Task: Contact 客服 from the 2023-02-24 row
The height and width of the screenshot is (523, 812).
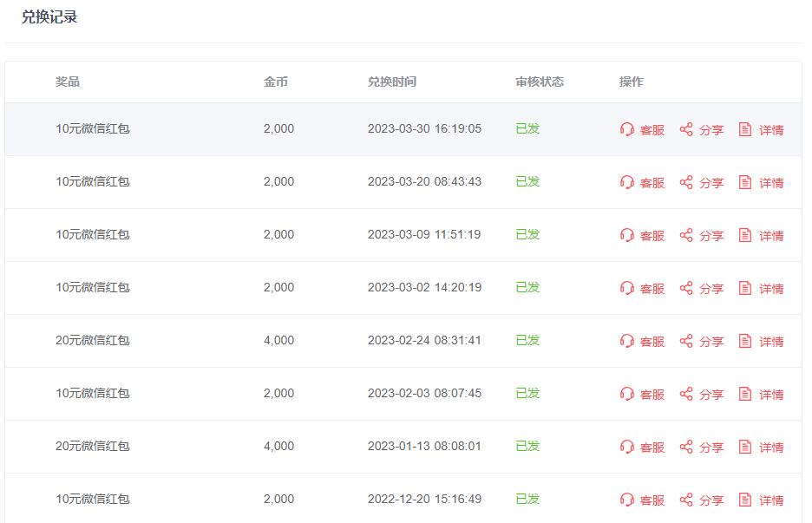Action: coord(652,342)
